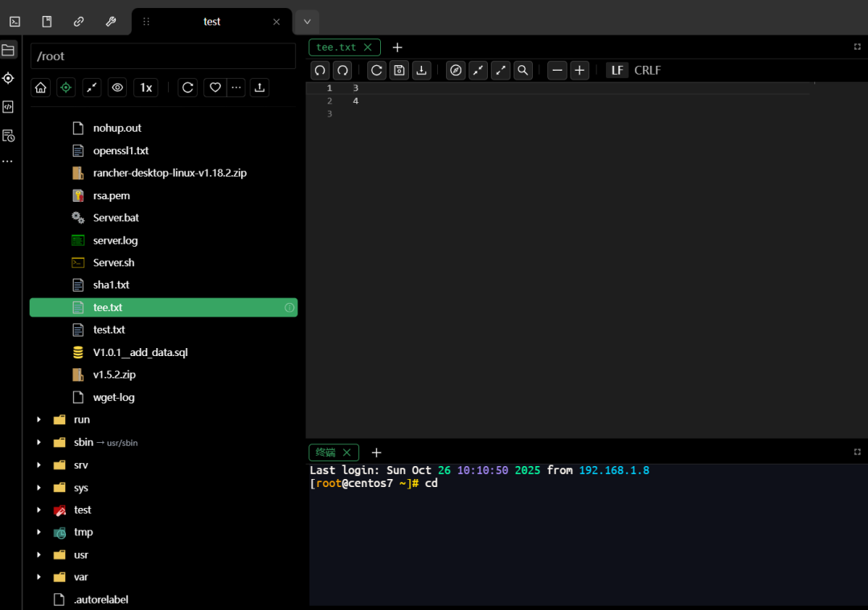Expand the sbin folder
The width and height of the screenshot is (868, 610).
tap(39, 442)
